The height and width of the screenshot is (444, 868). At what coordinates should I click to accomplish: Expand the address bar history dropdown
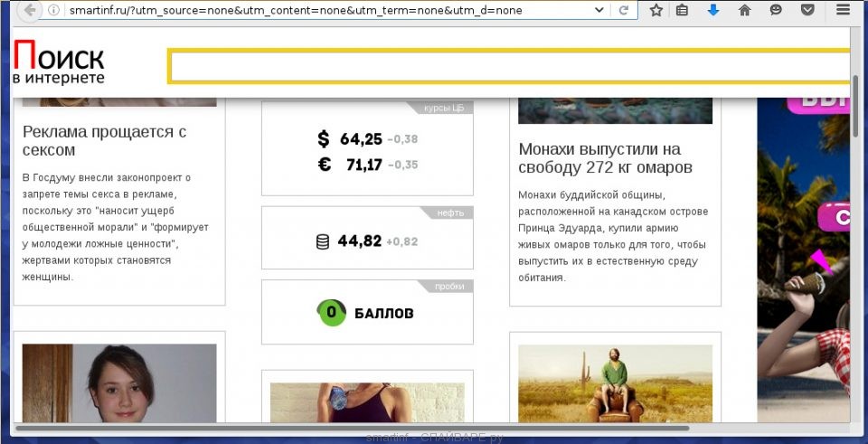(x=599, y=10)
